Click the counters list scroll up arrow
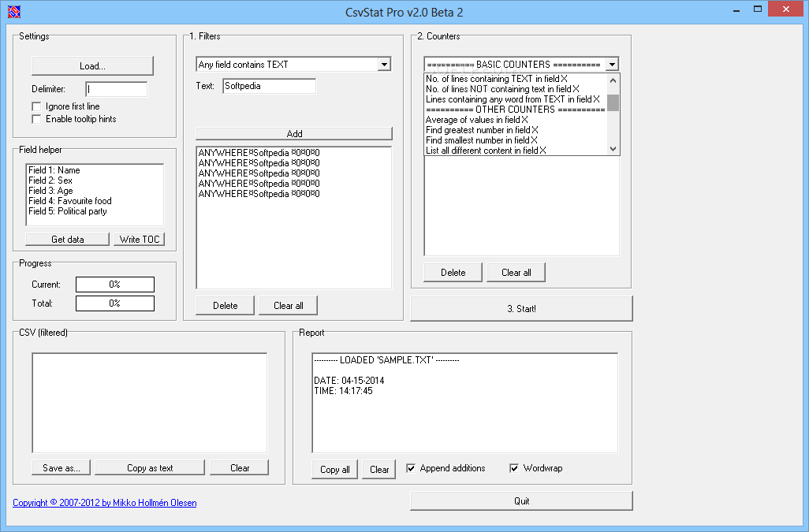 [613, 80]
